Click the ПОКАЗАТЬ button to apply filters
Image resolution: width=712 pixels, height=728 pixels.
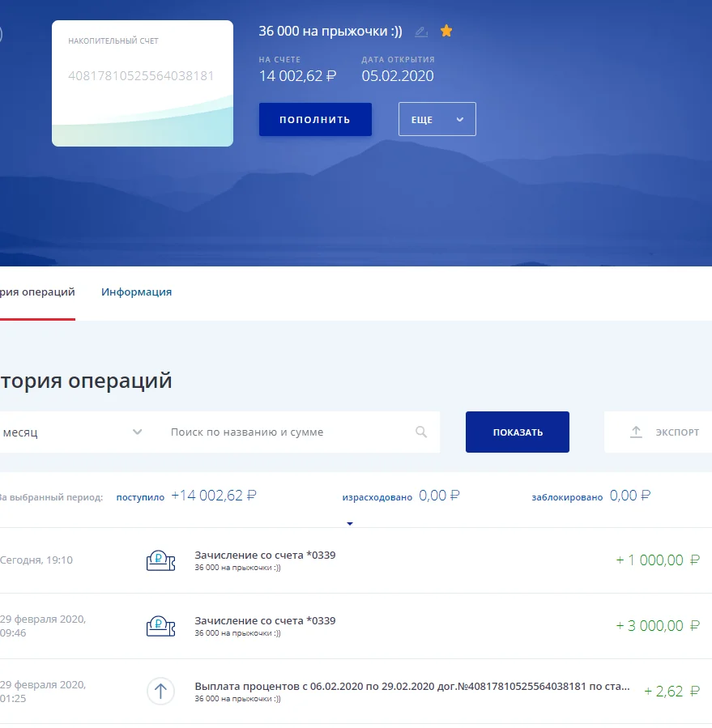pos(517,432)
